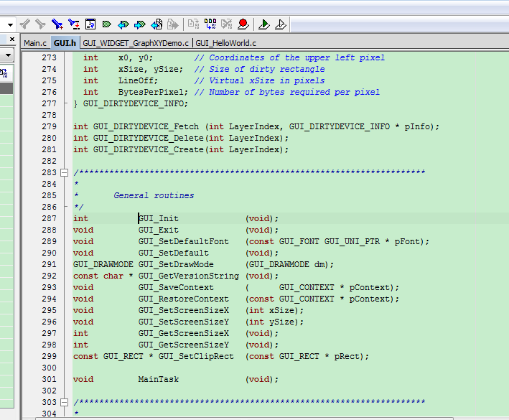
Task: Switch to the Main.c tab
Action: (35, 43)
